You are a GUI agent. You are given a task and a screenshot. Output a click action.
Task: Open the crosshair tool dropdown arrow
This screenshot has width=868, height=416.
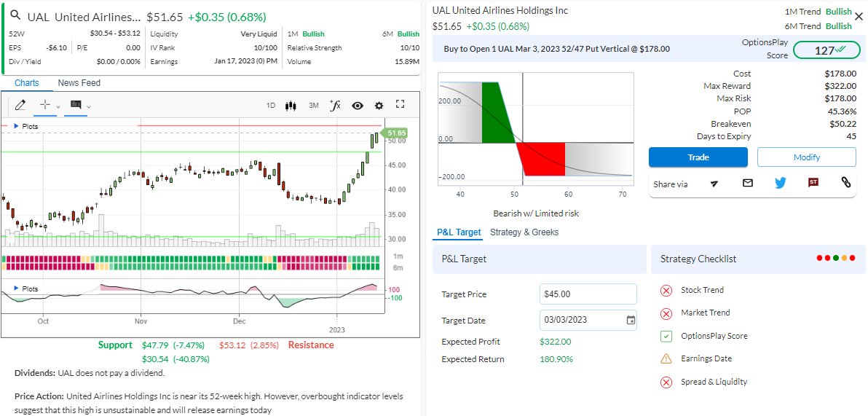click(x=58, y=106)
